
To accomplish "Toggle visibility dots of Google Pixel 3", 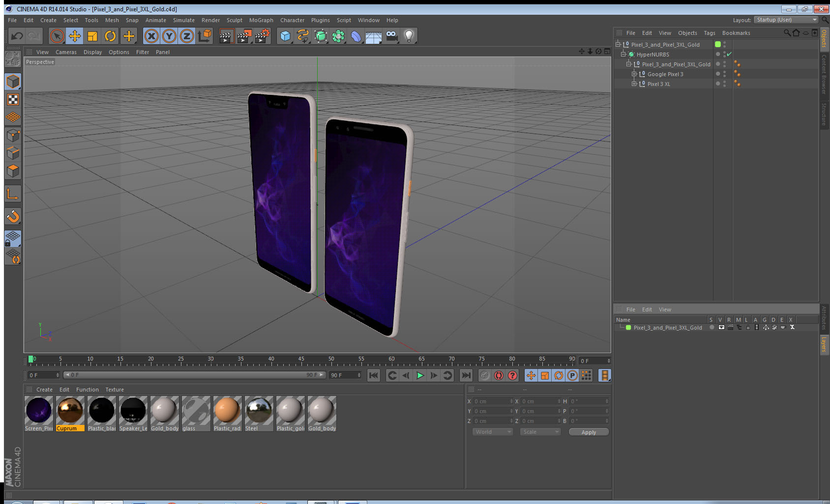I will pyautogui.click(x=724, y=74).
